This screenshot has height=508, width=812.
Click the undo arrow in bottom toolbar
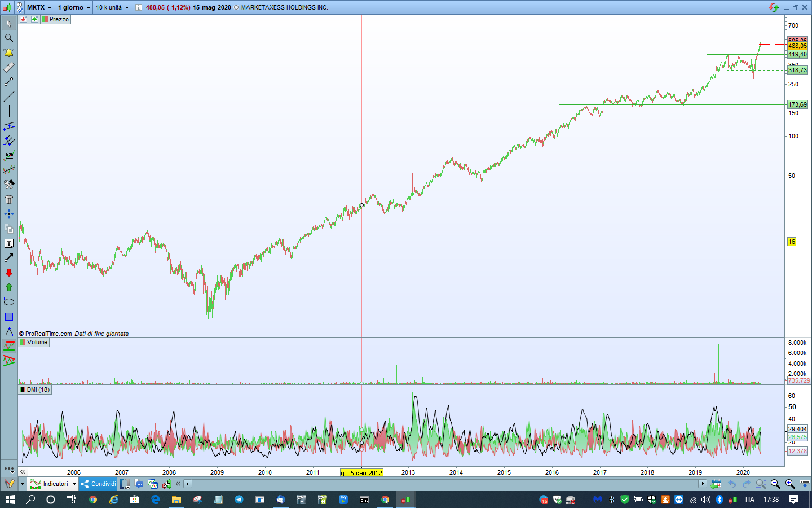731,484
